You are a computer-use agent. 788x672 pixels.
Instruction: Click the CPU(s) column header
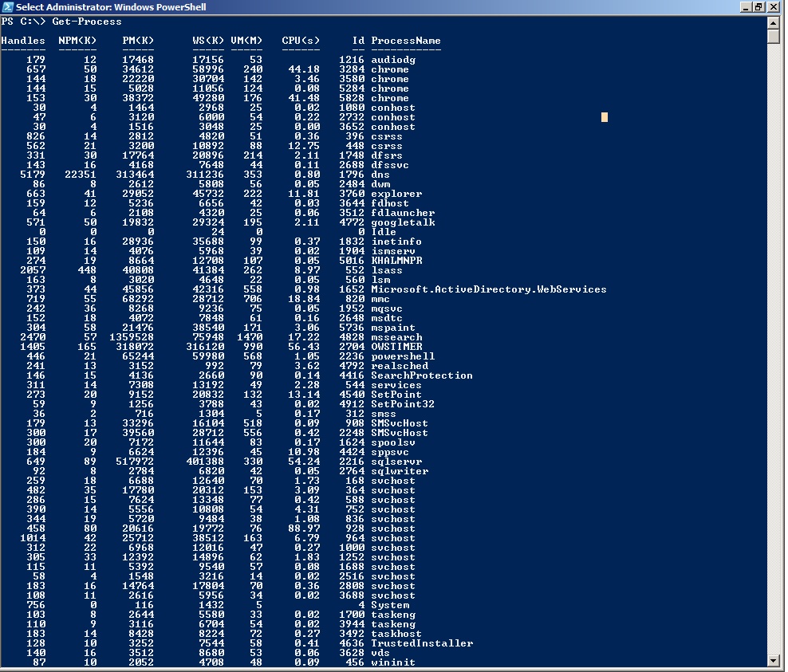[301, 41]
